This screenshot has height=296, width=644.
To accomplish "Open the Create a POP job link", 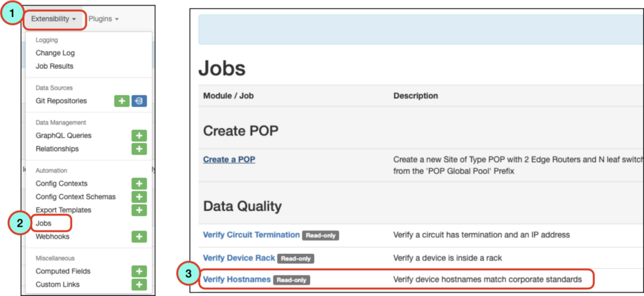I will pyautogui.click(x=229, y=159).
